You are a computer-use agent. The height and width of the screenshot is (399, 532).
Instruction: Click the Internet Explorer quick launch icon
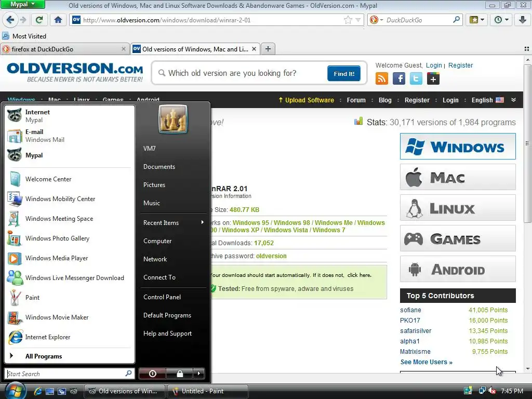point(37,391)
